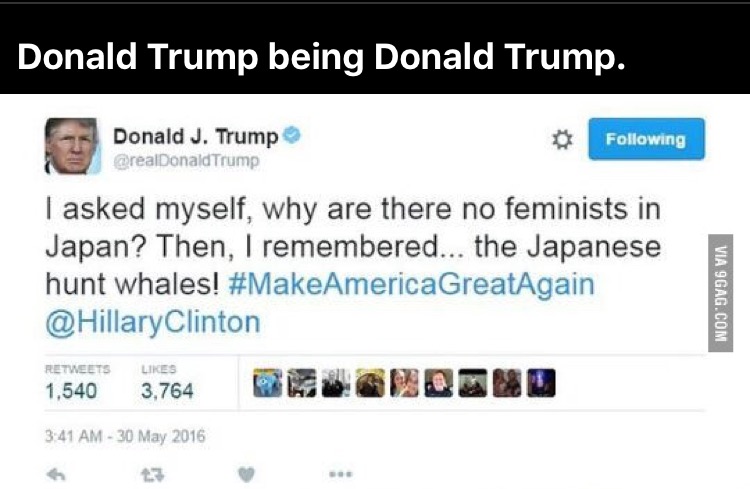Open the gear settings icon
The width and height of the screenshot is (750, 489).
tap(562, 139)
